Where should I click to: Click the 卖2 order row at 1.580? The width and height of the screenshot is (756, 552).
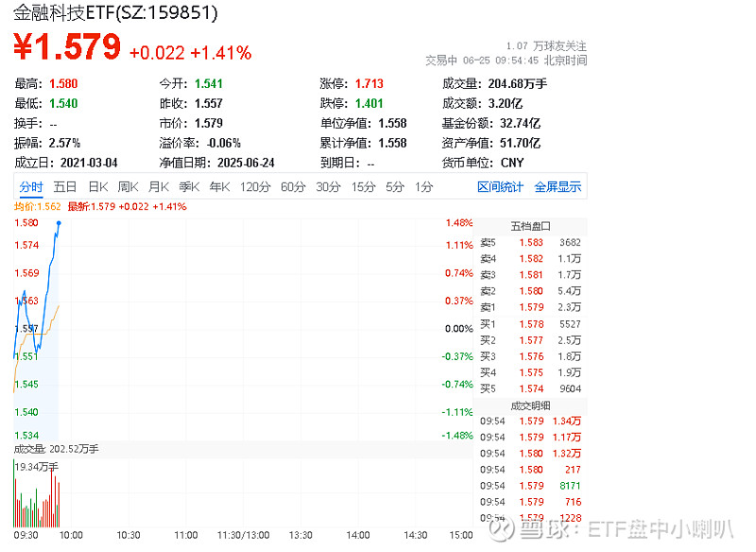pyautogui.click(x=531, y=291)
